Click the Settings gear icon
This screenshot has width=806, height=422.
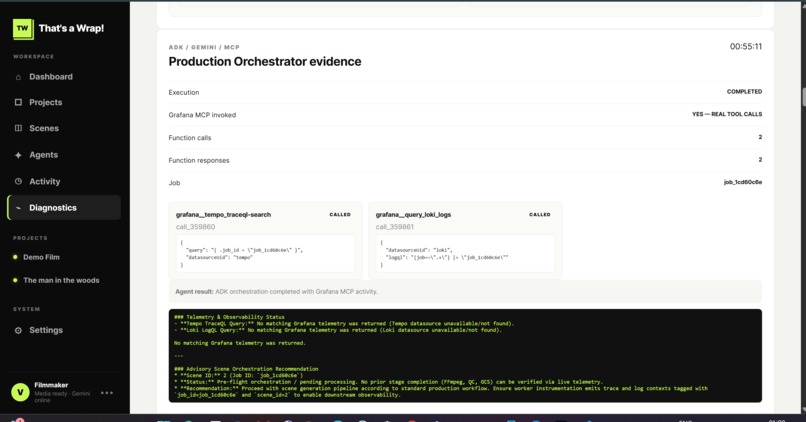19,331
